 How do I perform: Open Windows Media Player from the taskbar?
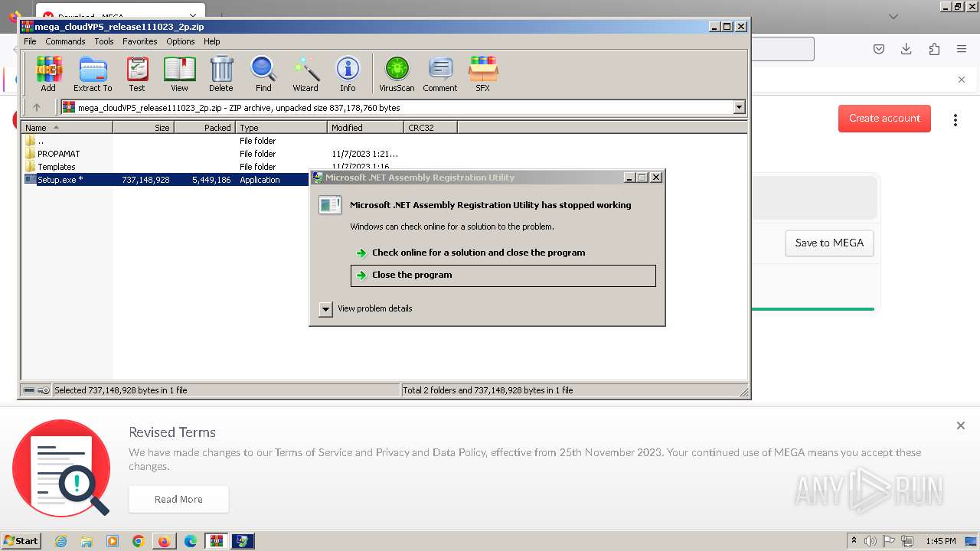tap(113, 541)
